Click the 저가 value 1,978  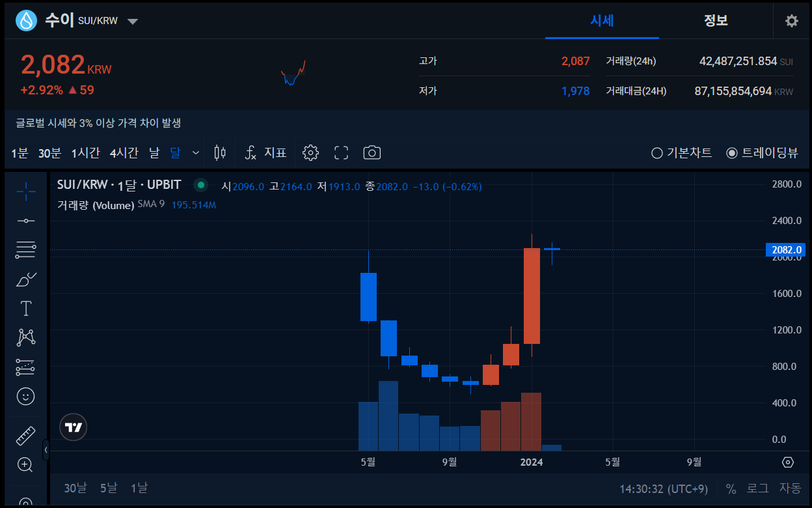pyautogui.click(x=576, y=91)
